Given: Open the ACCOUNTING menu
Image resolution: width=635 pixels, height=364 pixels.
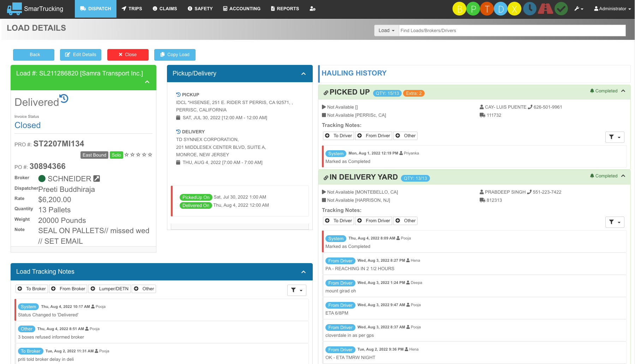Looking at the screenshot, I should 242,9.
